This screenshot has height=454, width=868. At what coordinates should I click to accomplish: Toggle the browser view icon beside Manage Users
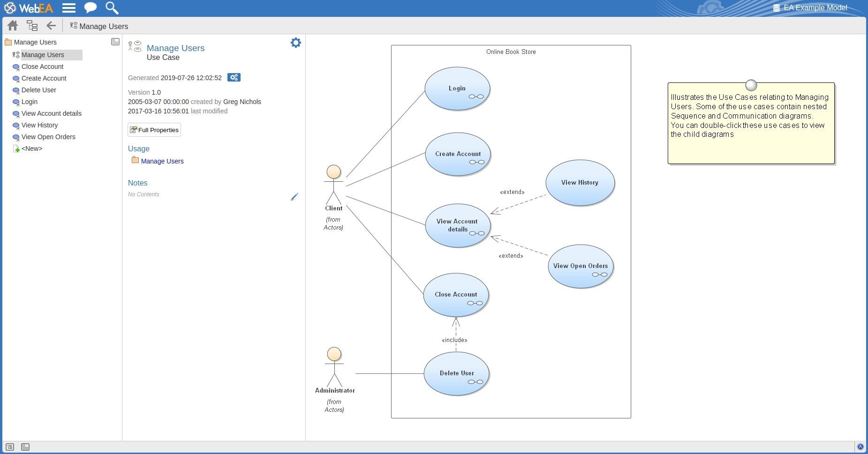point(115,42)
